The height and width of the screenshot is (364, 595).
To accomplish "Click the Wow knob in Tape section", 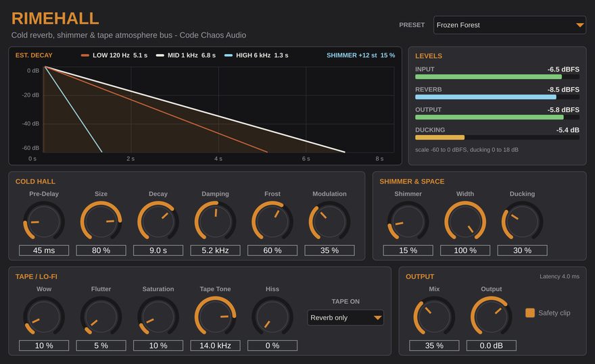I will (44, 317).
